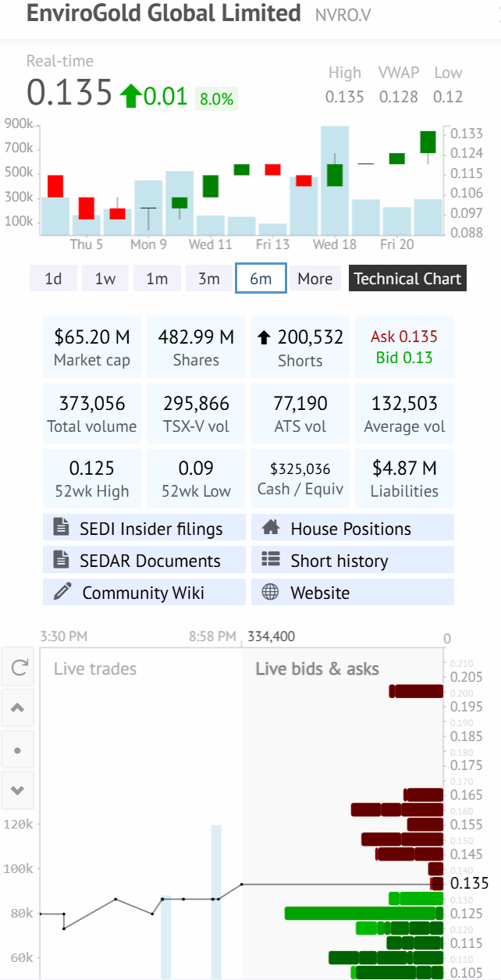Click the green bid bar at 0.125
This screenshot has width=501, height=980.
pos(359,914)
